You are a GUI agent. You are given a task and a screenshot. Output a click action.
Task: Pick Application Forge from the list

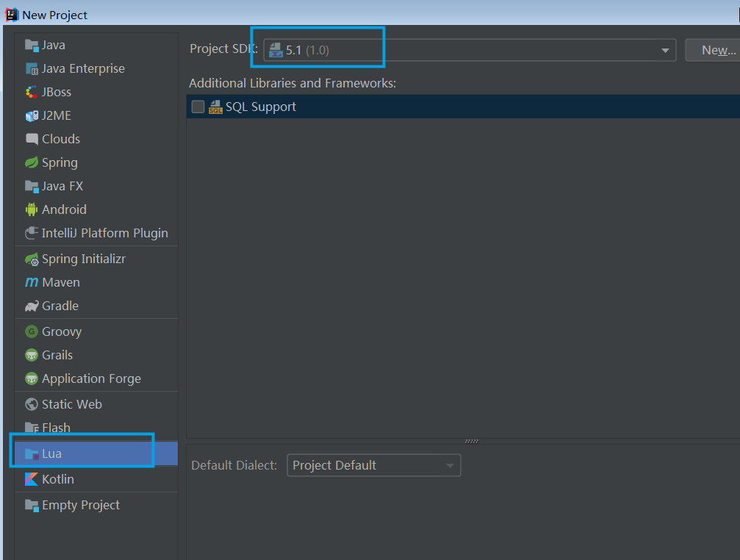pyautogui.click(x=96, y=378)
